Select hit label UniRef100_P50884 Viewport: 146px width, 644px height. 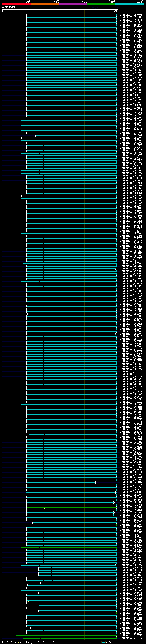(x=131, y=135)
